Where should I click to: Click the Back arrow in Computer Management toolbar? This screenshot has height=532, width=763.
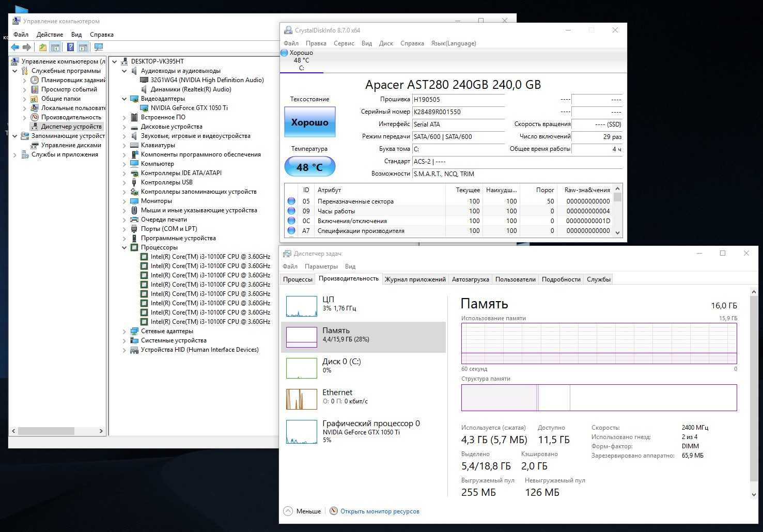[15, 47]
